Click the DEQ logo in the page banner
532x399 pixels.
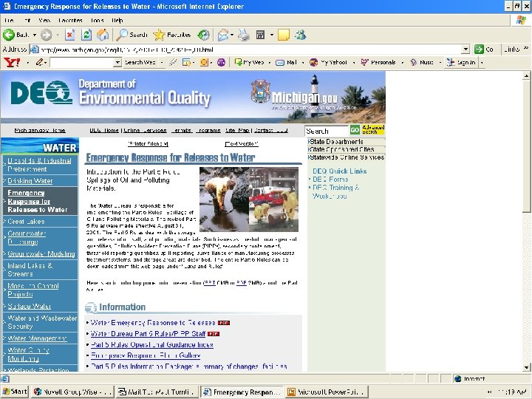41,92
